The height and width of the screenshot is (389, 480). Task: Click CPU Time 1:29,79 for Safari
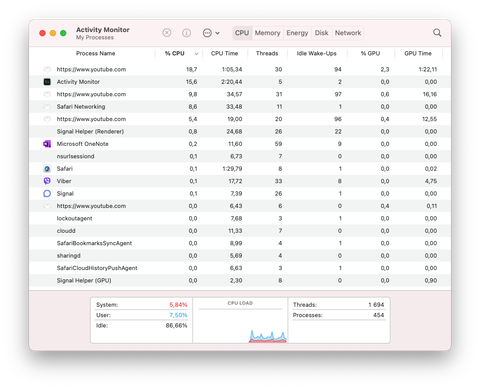[x=232, y=169]
